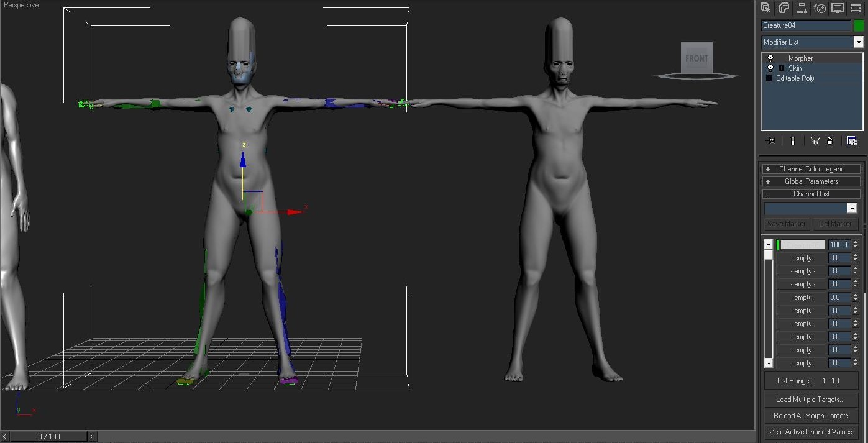
Task: Toggle Show End Result icon
Action: click(793, 141)
